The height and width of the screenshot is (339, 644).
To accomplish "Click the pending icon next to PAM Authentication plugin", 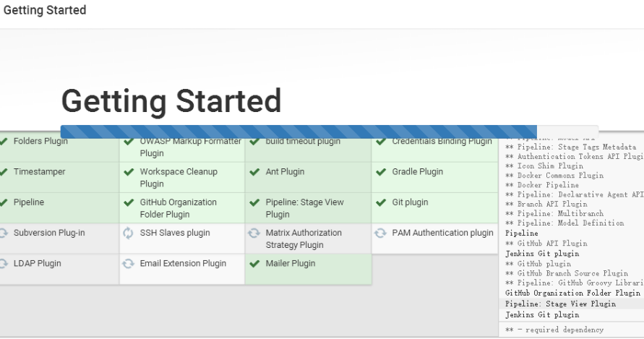I will coord(380,233).
